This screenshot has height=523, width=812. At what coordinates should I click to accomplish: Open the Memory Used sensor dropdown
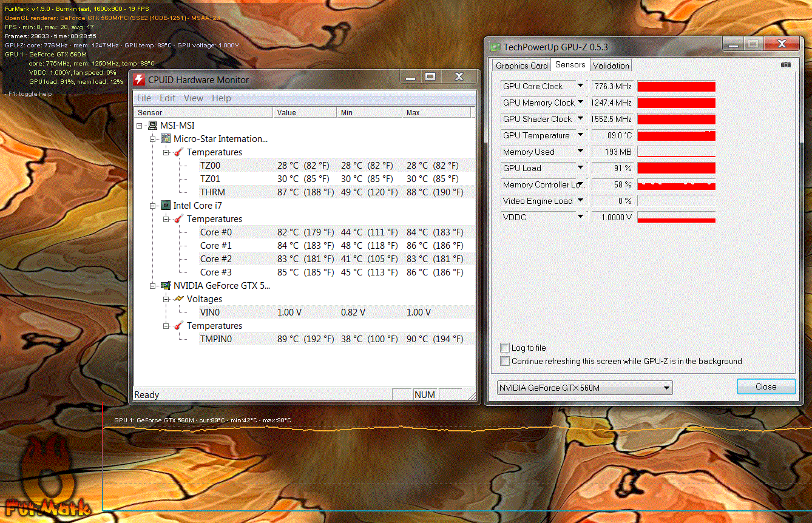tap(580, 152)
